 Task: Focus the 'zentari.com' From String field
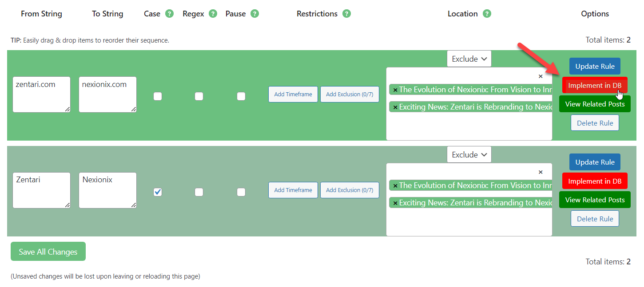click(x=41, y=94)
